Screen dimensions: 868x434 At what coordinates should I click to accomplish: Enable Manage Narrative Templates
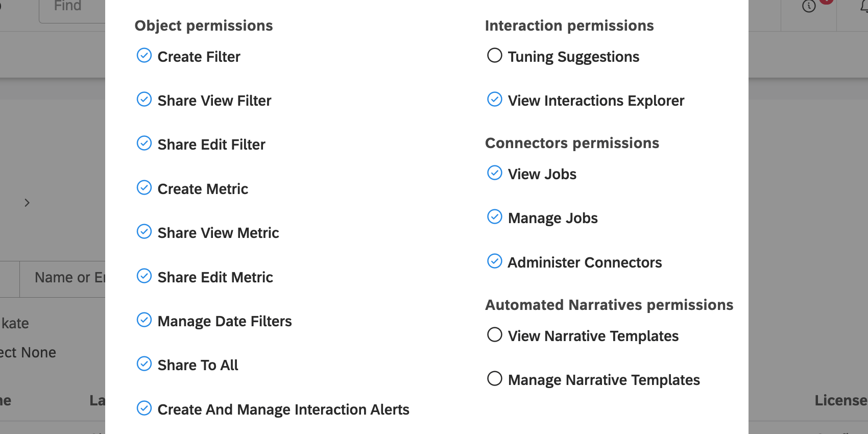click(x=494, y=378)
